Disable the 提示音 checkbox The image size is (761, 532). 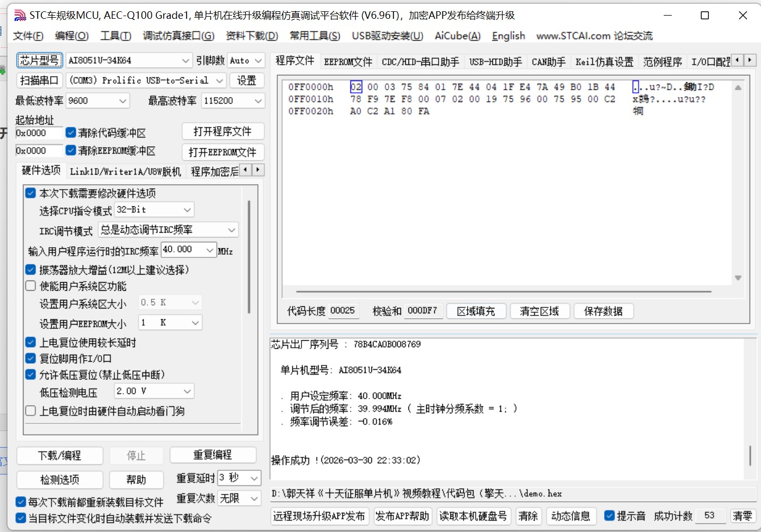pyautogui.click(x=609, y=515)
